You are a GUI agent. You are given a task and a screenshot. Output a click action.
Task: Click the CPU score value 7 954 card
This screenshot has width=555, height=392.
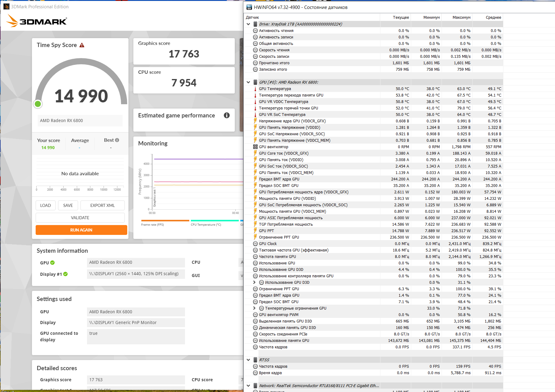184,80
